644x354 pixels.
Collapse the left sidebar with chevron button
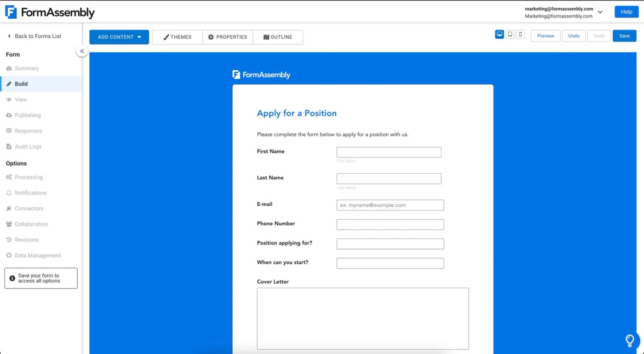pyautogui.click(x=82, y=51)
